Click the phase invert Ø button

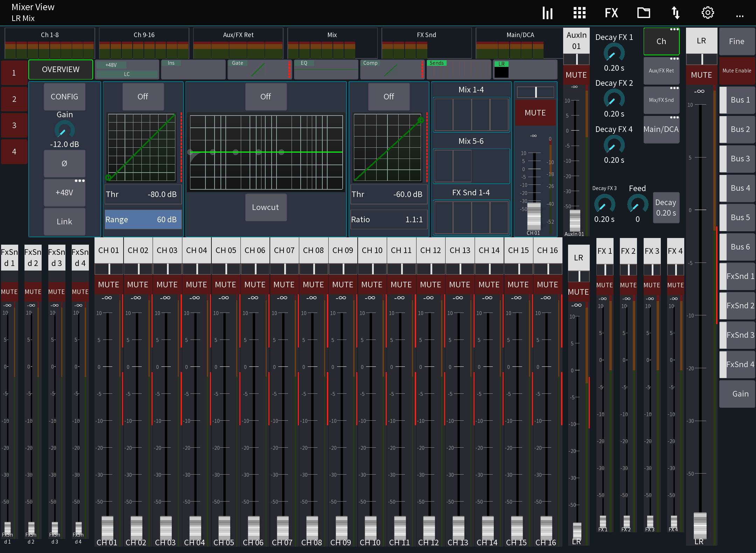(x=64, y=163)
